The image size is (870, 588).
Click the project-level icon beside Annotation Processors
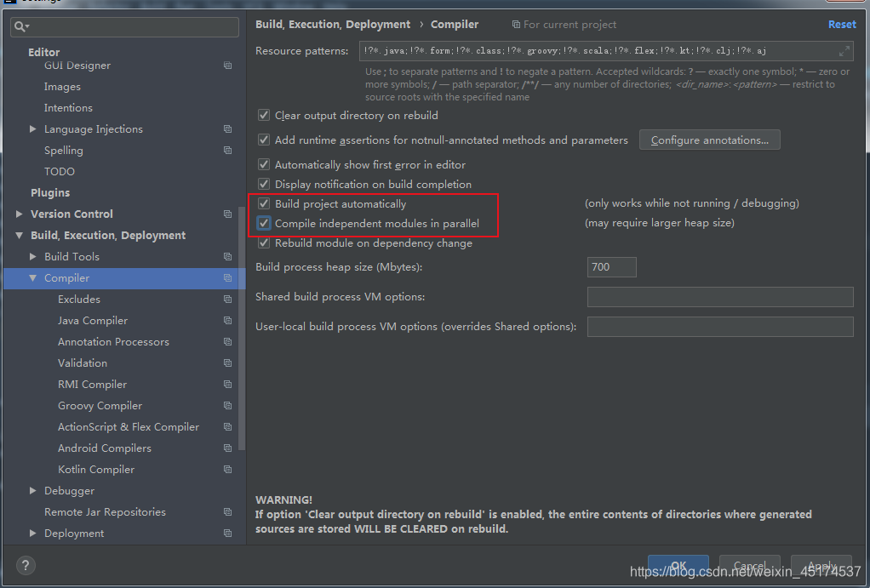[227, 342]
